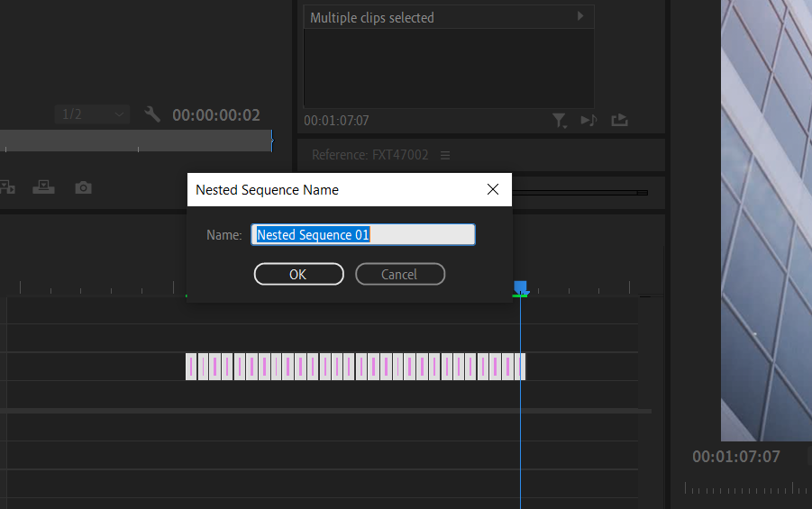
Task: Click the partially visible Insert button icon
Action: (7, 187)
